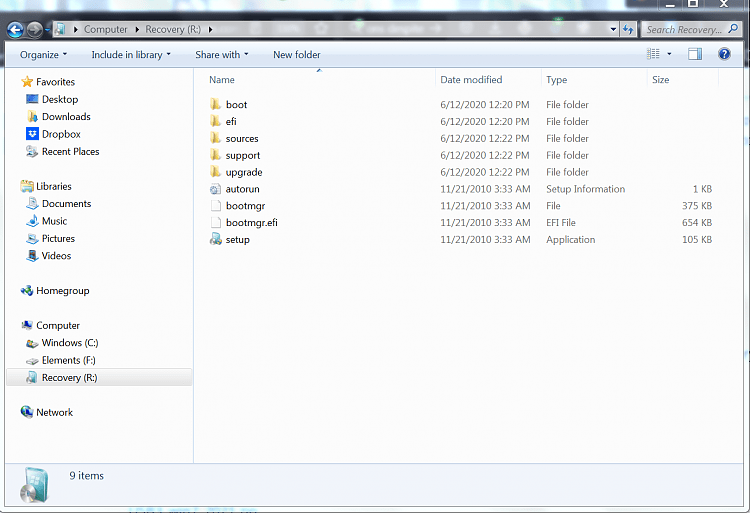
Task: Click the Elements (F:) drive icon
Action: pyautogui.click(x=32, y=361)
